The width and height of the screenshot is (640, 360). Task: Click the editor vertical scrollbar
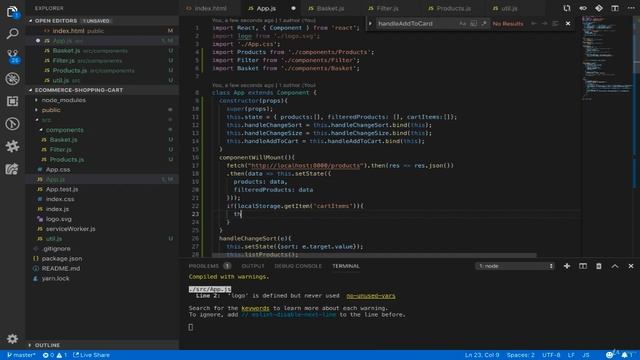click(x=637, y=45)
